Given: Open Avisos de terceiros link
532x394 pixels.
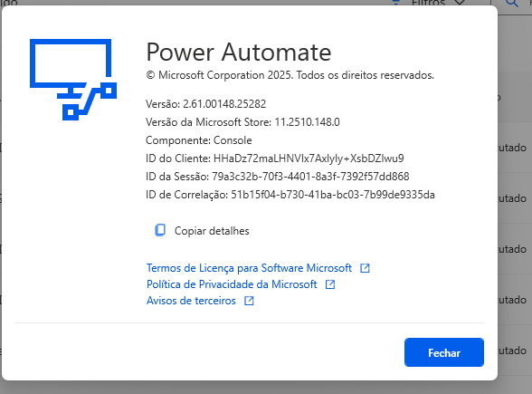Looking at the screenshot, I should pyautogui.click(x=191, y=301).
